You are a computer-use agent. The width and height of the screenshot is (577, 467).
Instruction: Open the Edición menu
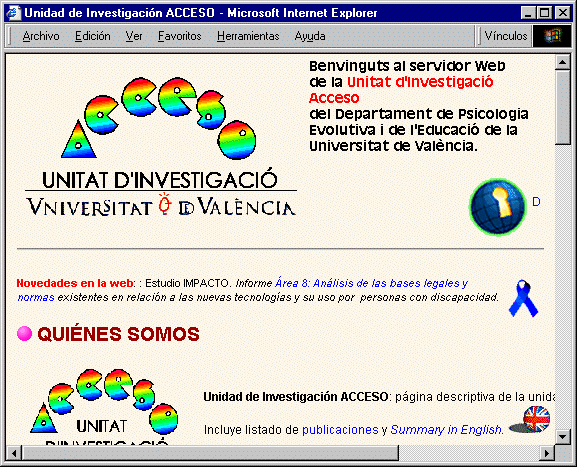click(x=93, y=36)
